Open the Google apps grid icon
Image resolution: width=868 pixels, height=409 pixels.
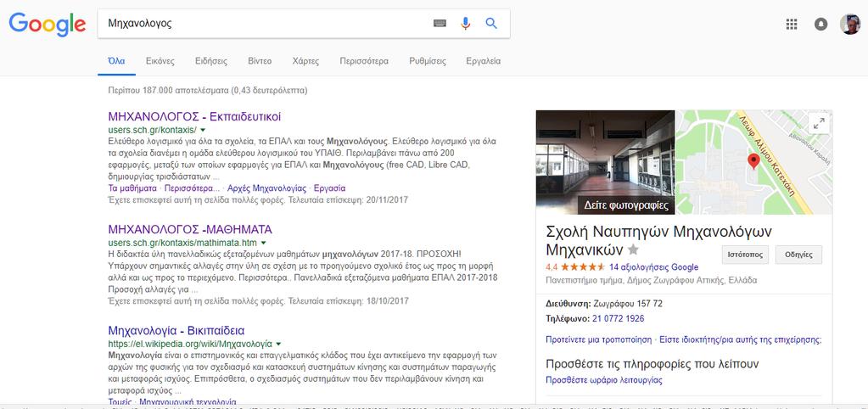[x=792, y=24]
